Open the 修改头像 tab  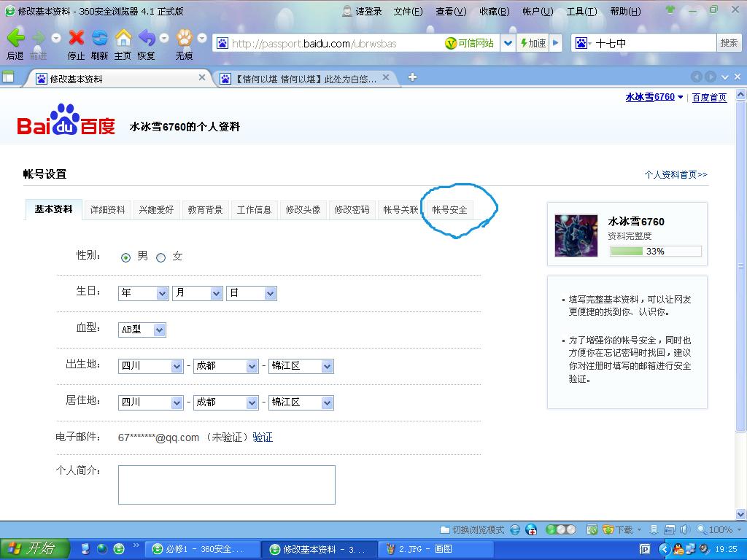click(x=303, y=209)
